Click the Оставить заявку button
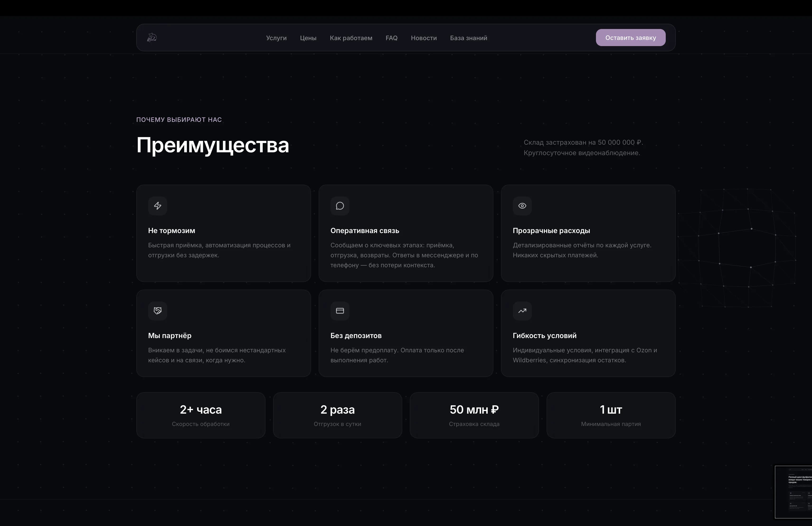The image size is (812, 526). click(631, 38)
